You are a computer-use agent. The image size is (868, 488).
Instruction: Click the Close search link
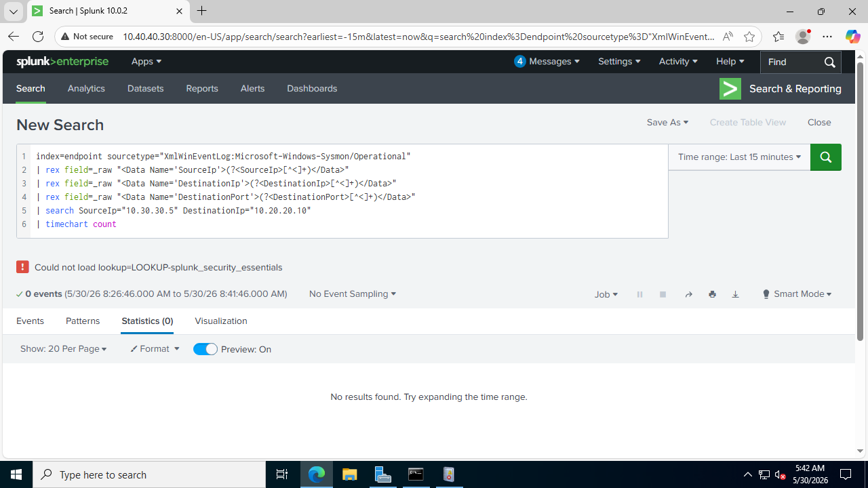(x=819, y=123)
